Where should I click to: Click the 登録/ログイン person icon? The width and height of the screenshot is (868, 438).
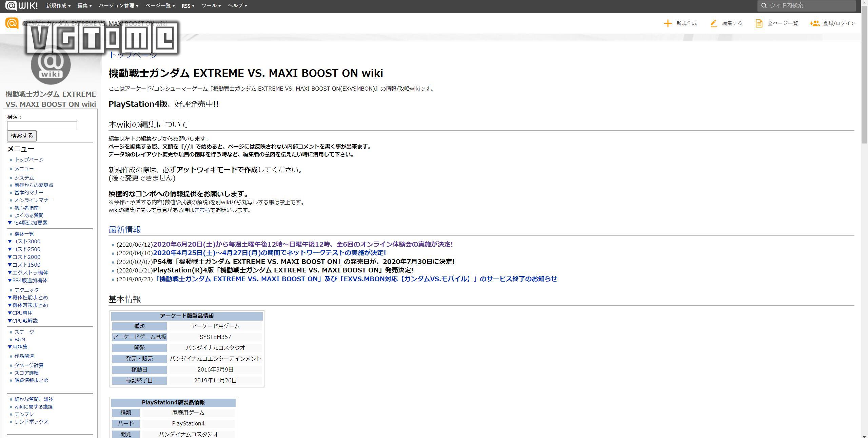coord(814,23)
